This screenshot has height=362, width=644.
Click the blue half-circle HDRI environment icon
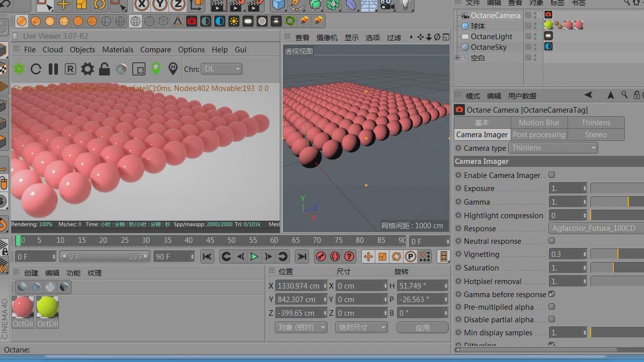pyautogui.click(x=220, y=22)
